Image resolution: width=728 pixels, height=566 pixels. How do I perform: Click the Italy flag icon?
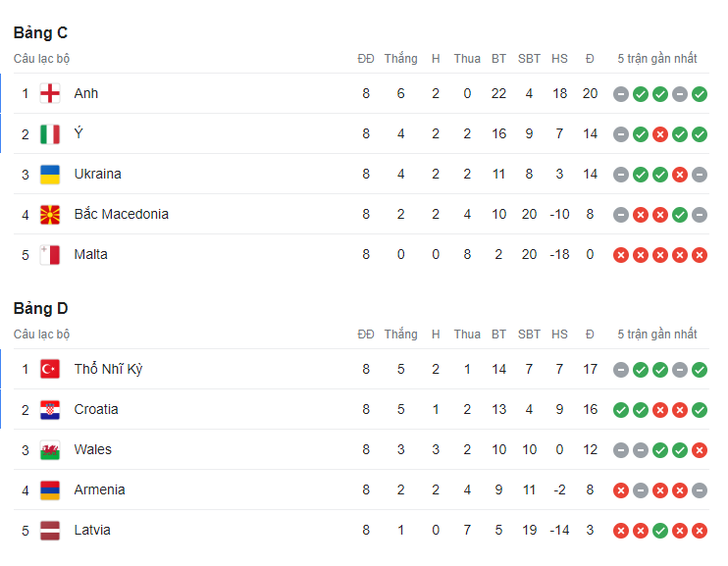point(50,134)
